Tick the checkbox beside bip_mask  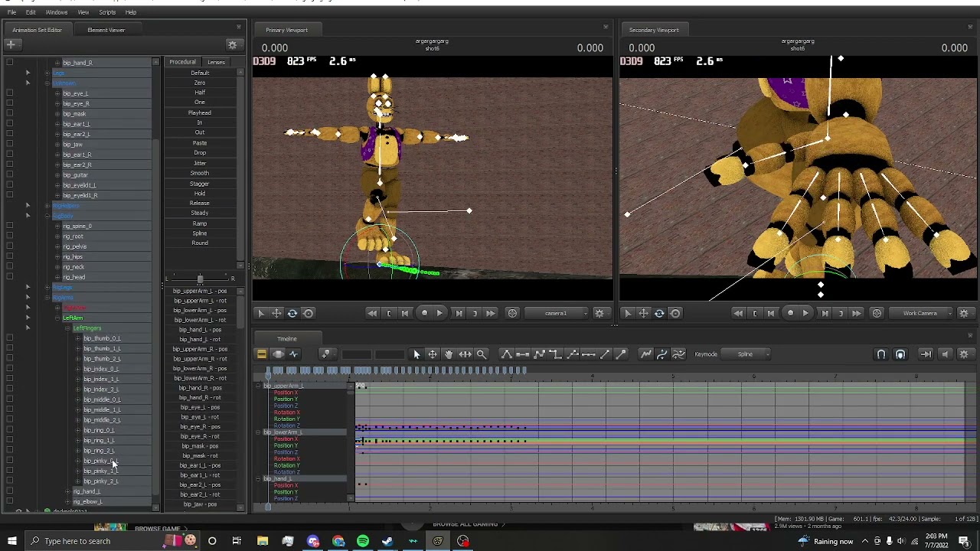pyautogui.click(x=9, y=114)
